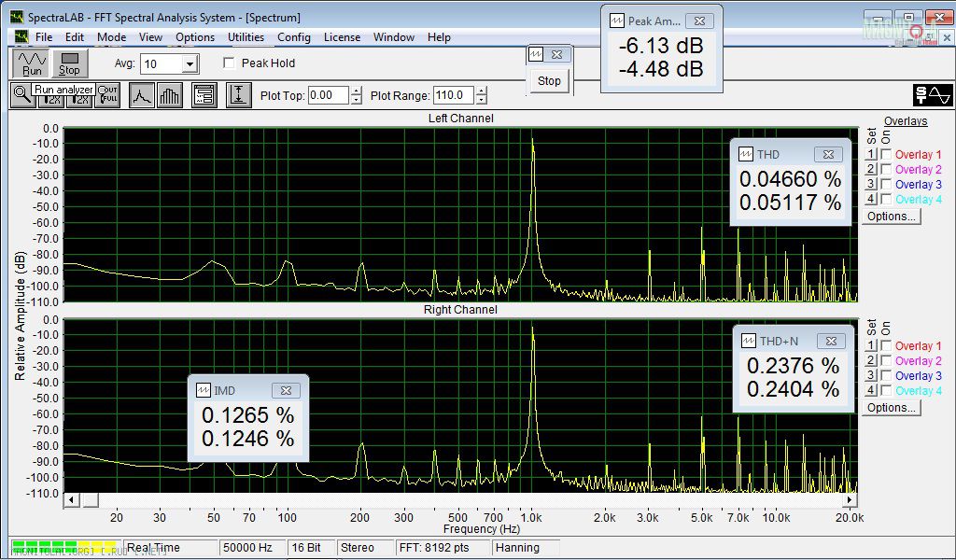
Task: Turn on Overlay 3 for the right channel
Action: point(886,376)
